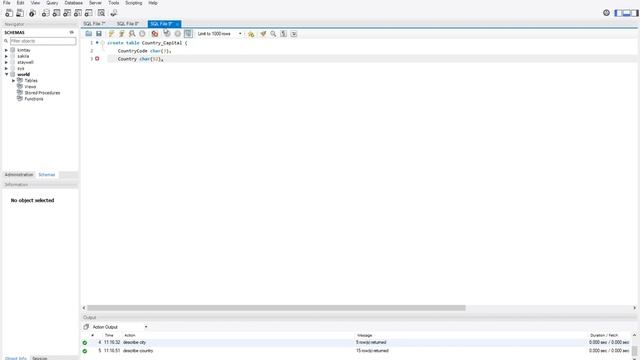The width and height of the screenshot is (640, 360).
Task: Run Explain on the current statement
Action: [132, 34]
